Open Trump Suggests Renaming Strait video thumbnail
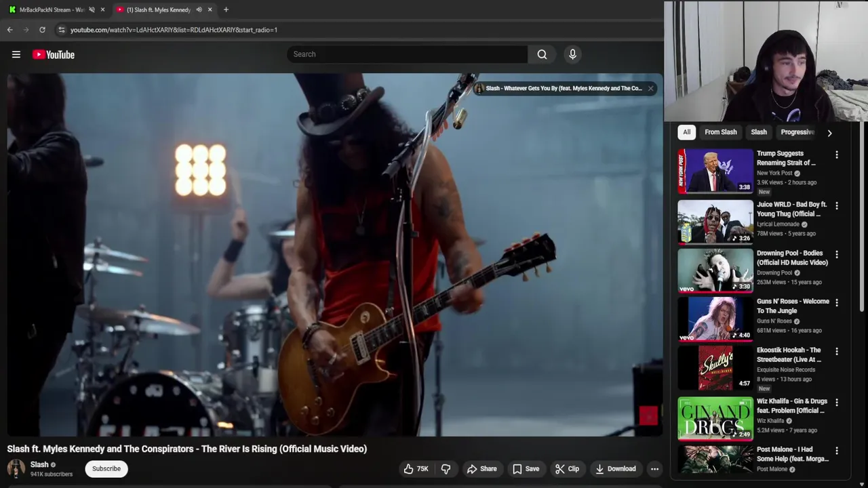 (x=715, y=171)
